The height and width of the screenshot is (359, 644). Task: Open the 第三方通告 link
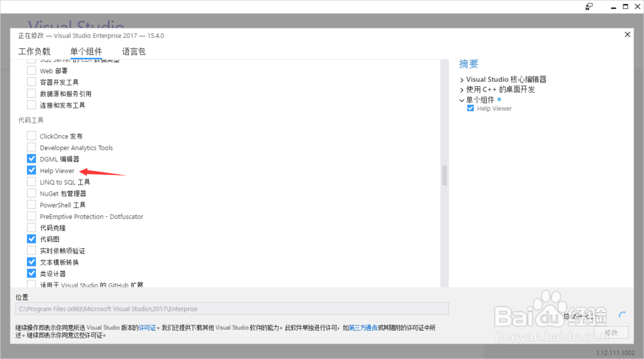[363, 327]
